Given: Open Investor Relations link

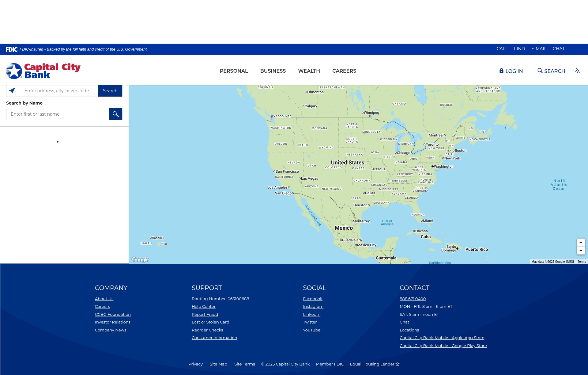Looking at the screenshot, I should coord(113,322).
